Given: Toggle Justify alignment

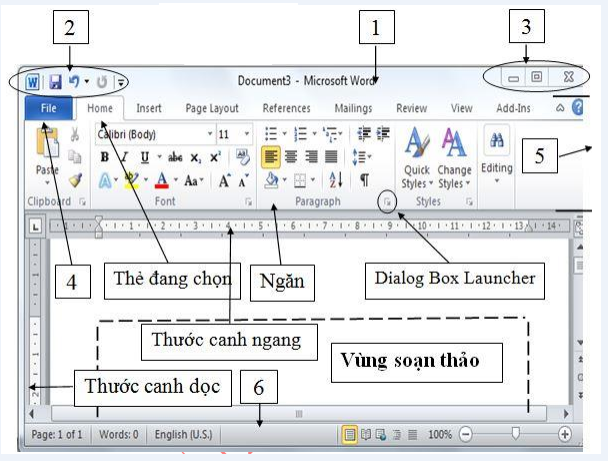Looking at the screenshot, I should coord(331,157).
